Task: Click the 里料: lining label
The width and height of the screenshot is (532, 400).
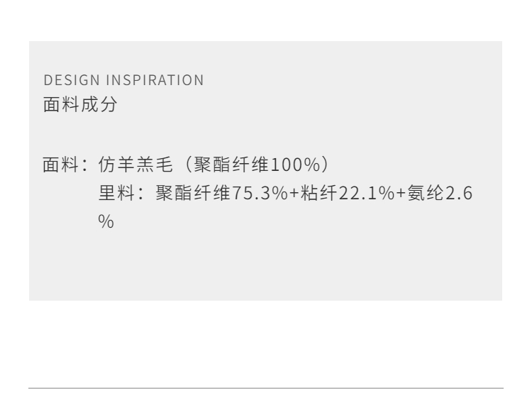Action: point(120,193)
